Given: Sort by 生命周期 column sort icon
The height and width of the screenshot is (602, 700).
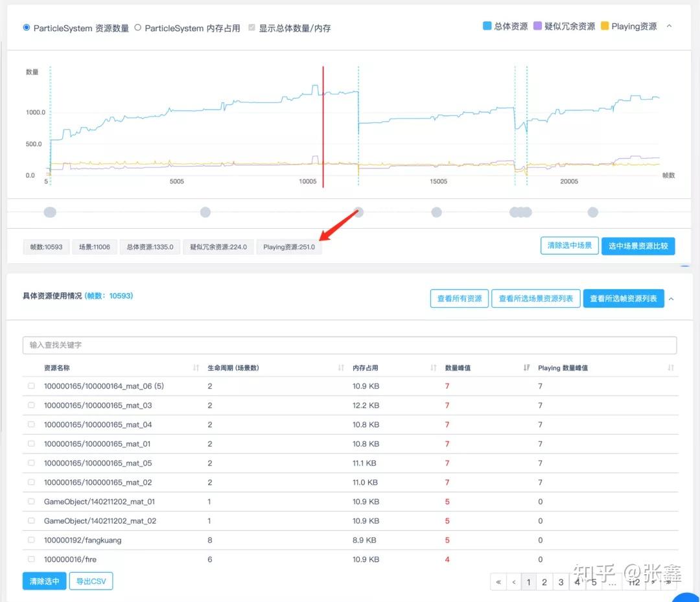Looking at the screenshot, I should pyautogui.click(x=341, y=367).
